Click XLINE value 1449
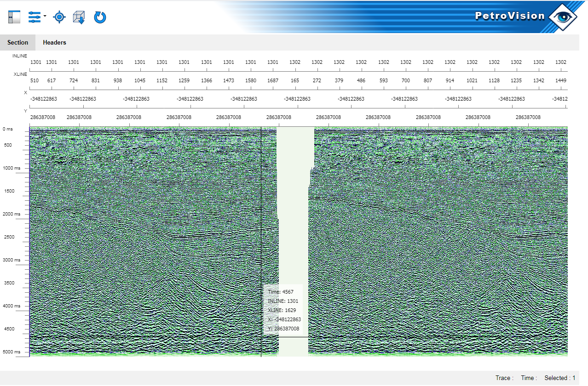The image size is (588, 386). pos(561,80)
